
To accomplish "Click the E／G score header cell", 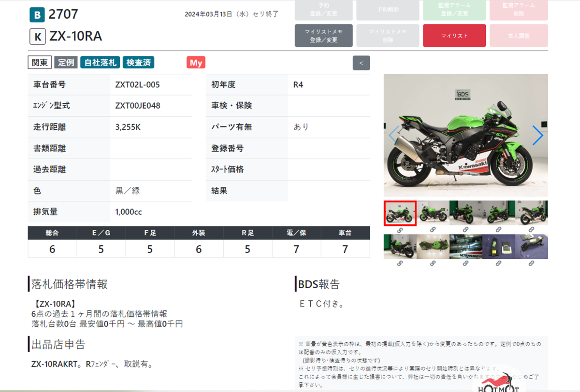I will (x=101, y=233).
